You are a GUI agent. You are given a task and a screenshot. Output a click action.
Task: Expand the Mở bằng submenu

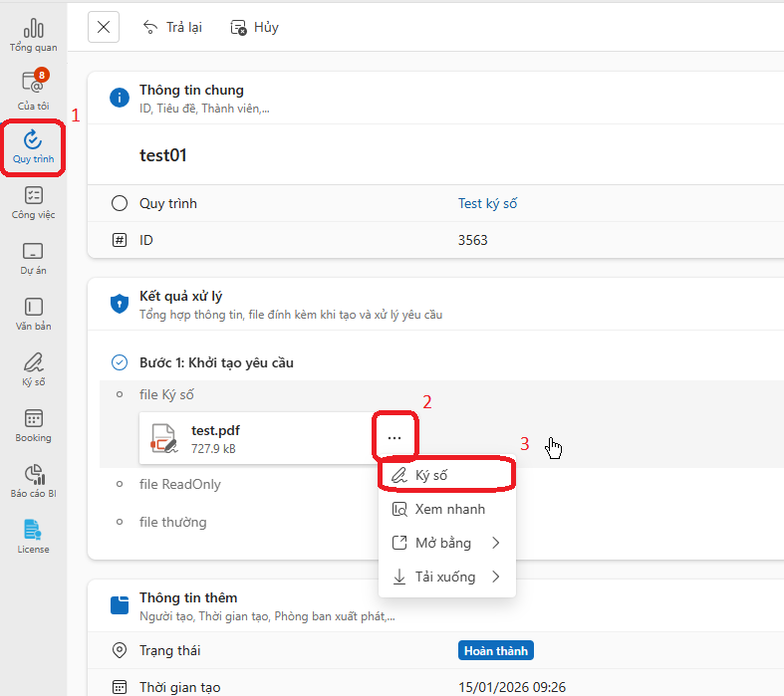[446, 543]
